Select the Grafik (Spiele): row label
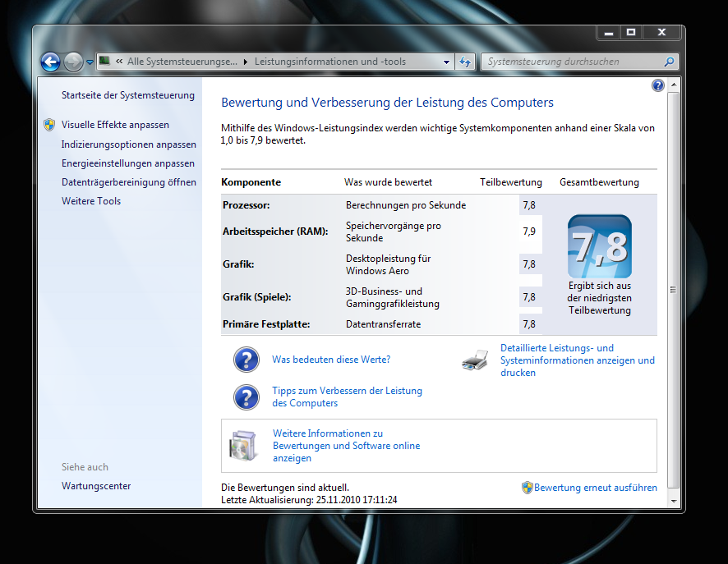The image size is (728, 564). pyautogui.click(x=256, y=297)
